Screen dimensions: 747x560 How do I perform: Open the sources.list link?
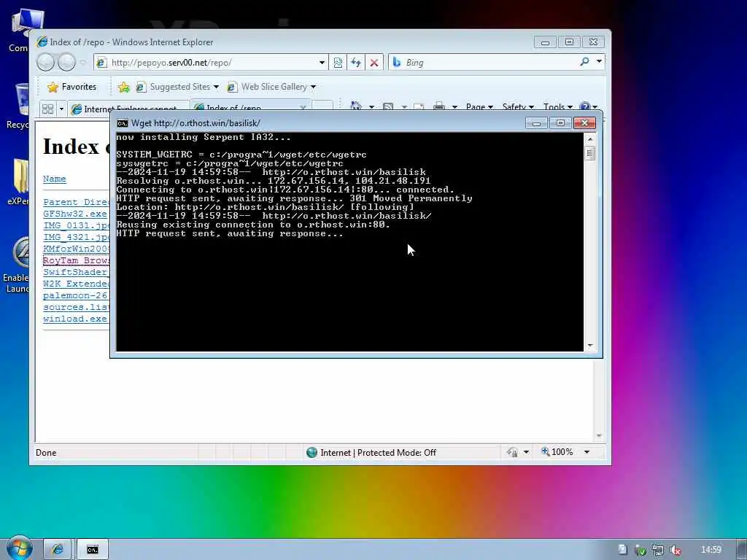(76, 307)
